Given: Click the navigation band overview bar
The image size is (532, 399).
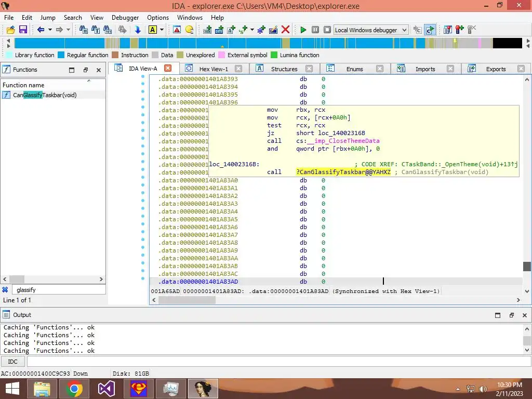Looking at the screenshot, I should (x=268, y=43).
